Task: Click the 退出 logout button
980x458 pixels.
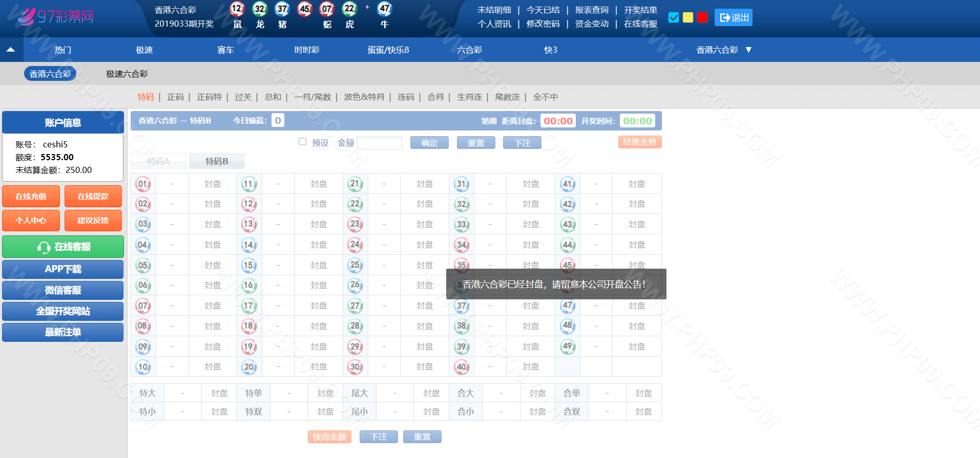Action: coord(734,17)
